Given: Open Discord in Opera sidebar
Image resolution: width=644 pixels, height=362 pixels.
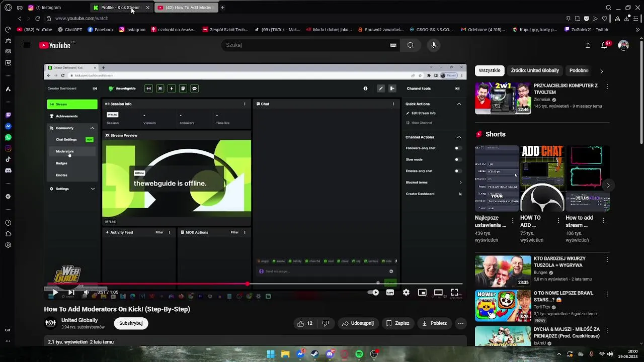Looking at the screenshot, I should (x=8, y=170).
